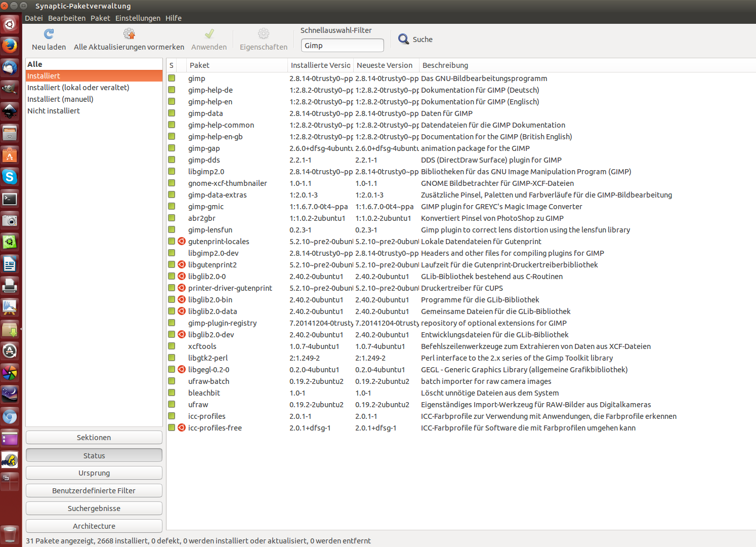The image size is (756, 547).
Task: Launch Firefox from the dock
Action: [x=10, y=46]
